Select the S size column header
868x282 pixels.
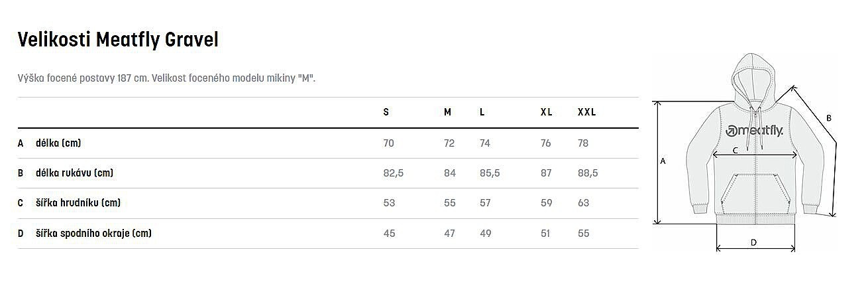point(386,112)
